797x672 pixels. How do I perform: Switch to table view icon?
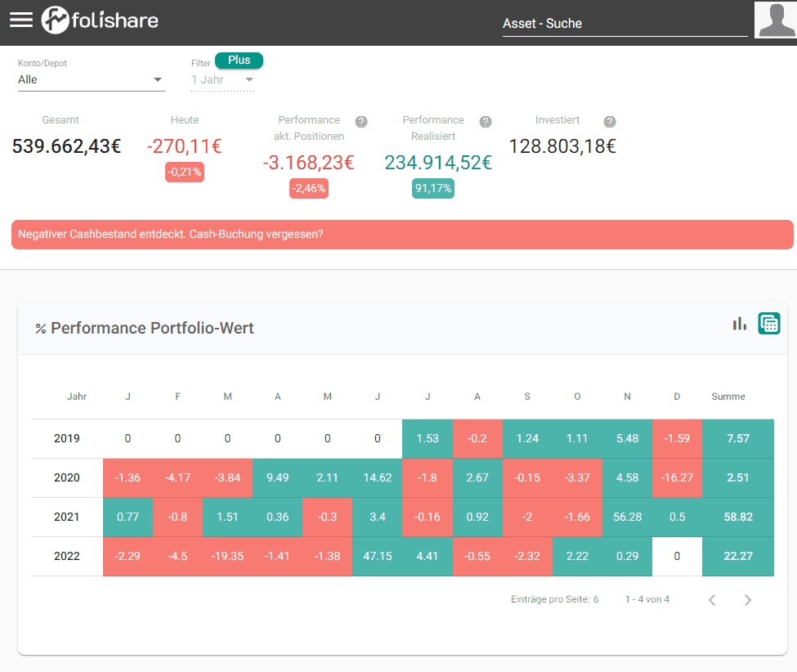click(769, 323)
